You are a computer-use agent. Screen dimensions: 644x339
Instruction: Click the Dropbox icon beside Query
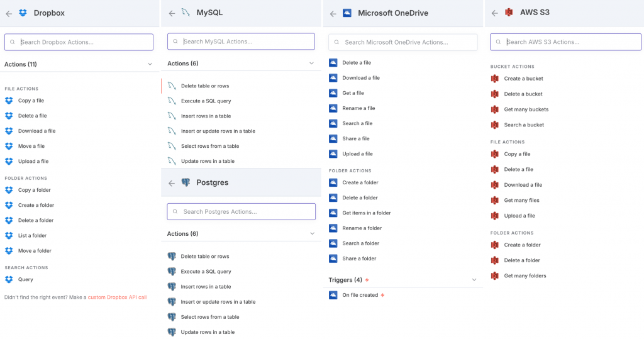9,279
